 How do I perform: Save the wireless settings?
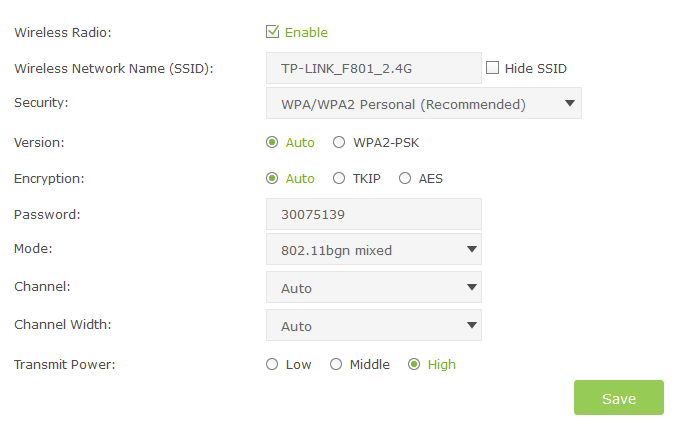(x=618, y=398)
